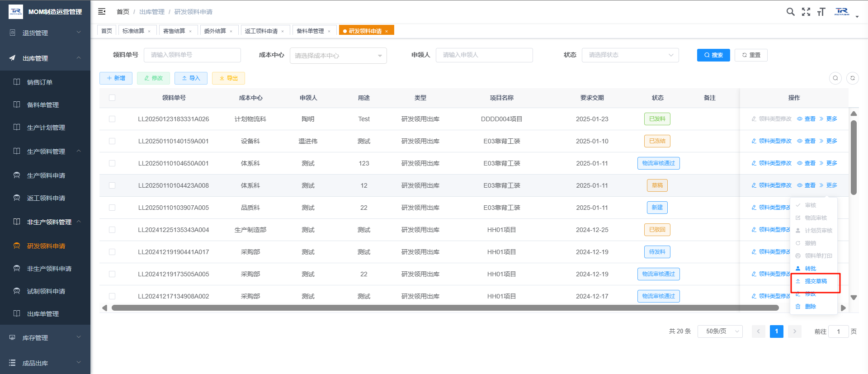Expand 成品出库 menu in sidebar
The height and width of the screenshot is (374, 868).
(x=45, y=363)
